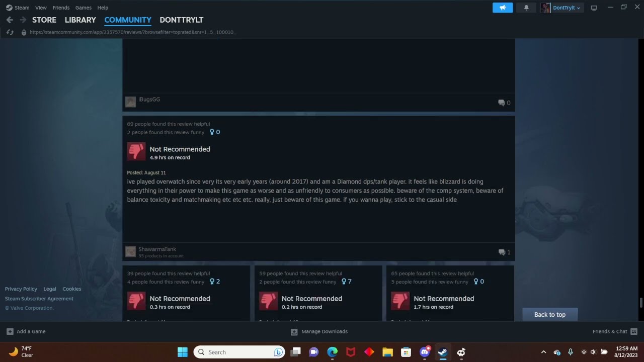Open the View menu

(41, 8)
